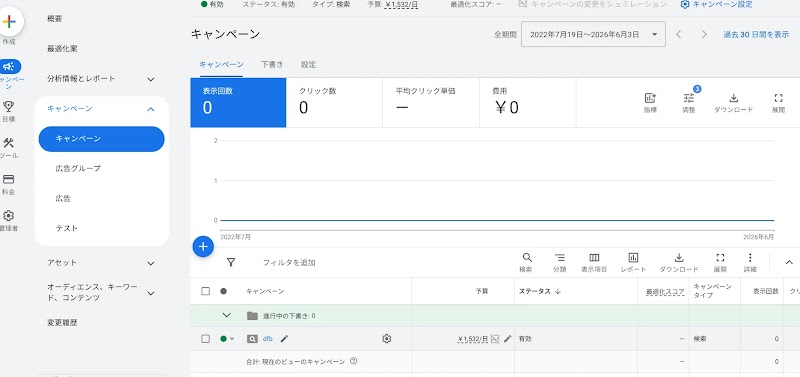Open the レポート report icon
800x377 pixels.
633,258
